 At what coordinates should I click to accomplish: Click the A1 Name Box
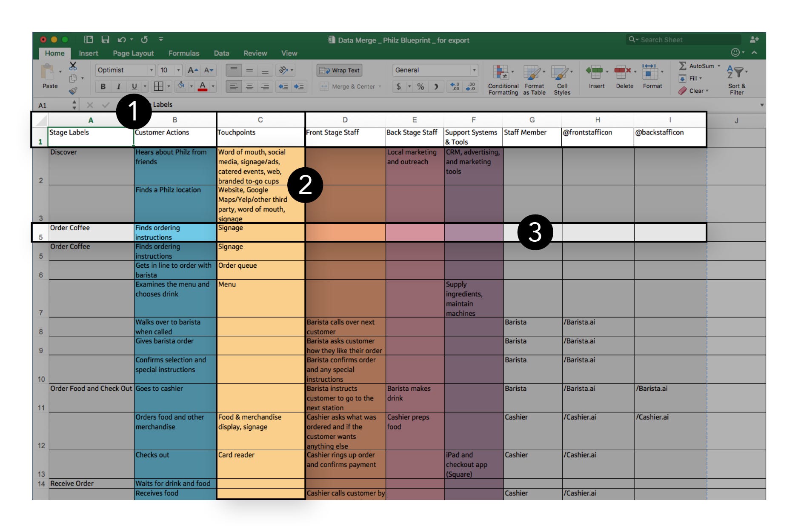point(54,105)
